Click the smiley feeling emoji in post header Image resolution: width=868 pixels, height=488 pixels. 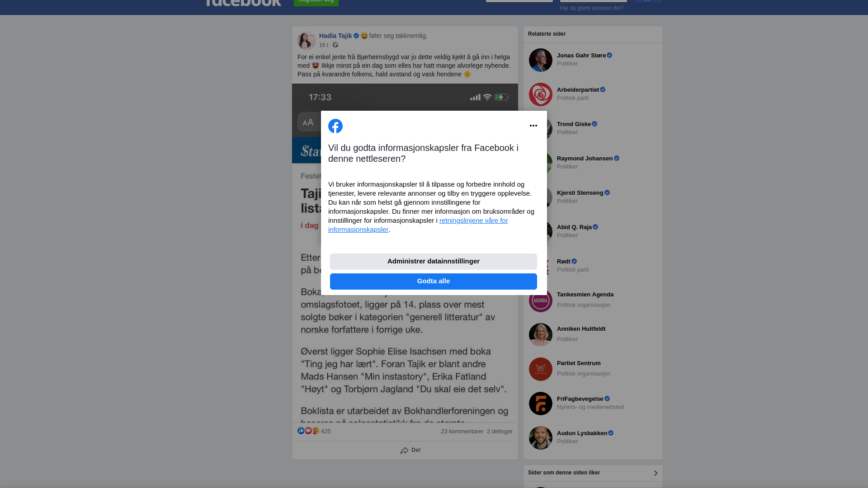[364, 36]
